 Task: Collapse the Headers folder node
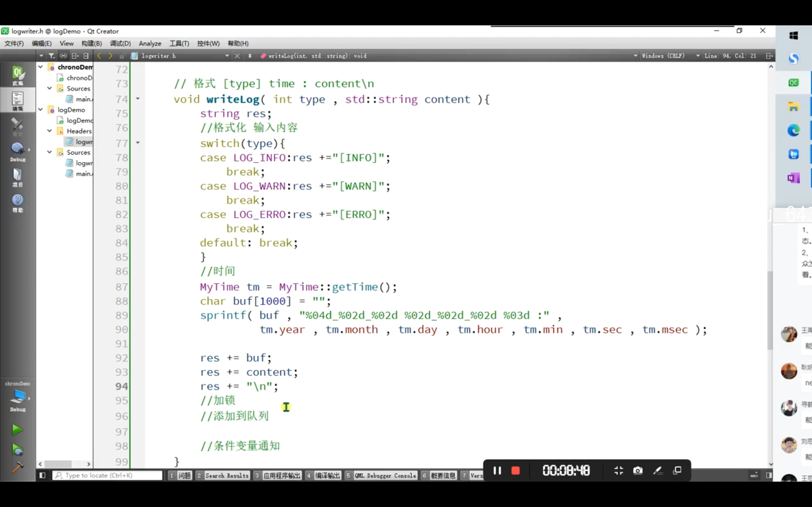click(x=50, y=131)
